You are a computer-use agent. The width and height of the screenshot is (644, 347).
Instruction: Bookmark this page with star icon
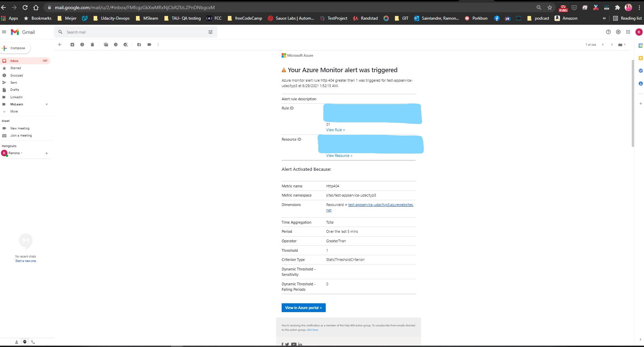pos(550,7)
